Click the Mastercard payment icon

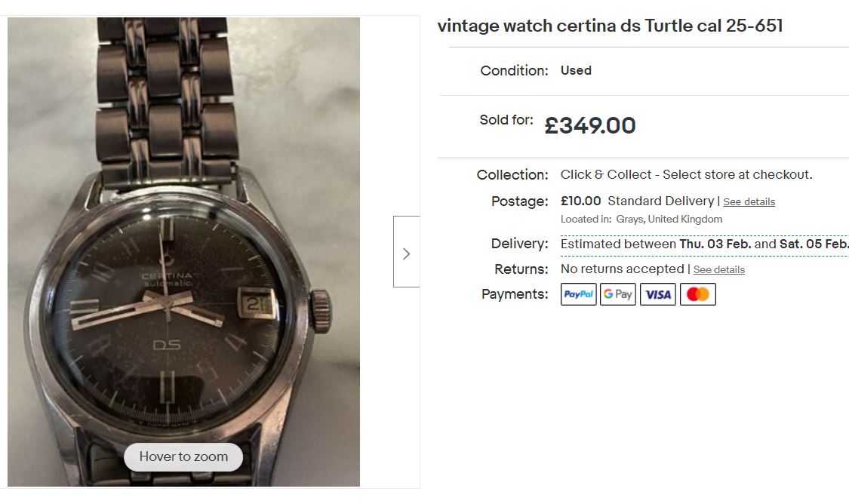[x=698, y=294]
